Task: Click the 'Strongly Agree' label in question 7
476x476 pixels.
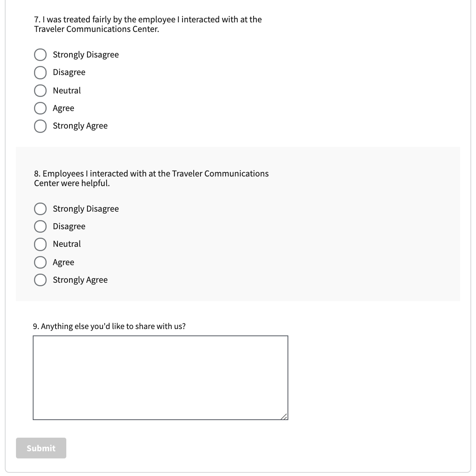Action: (80, 126)
